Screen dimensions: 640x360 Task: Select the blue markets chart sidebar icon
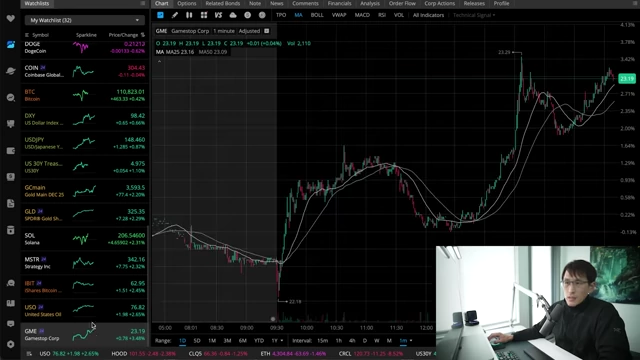point(11,44)
